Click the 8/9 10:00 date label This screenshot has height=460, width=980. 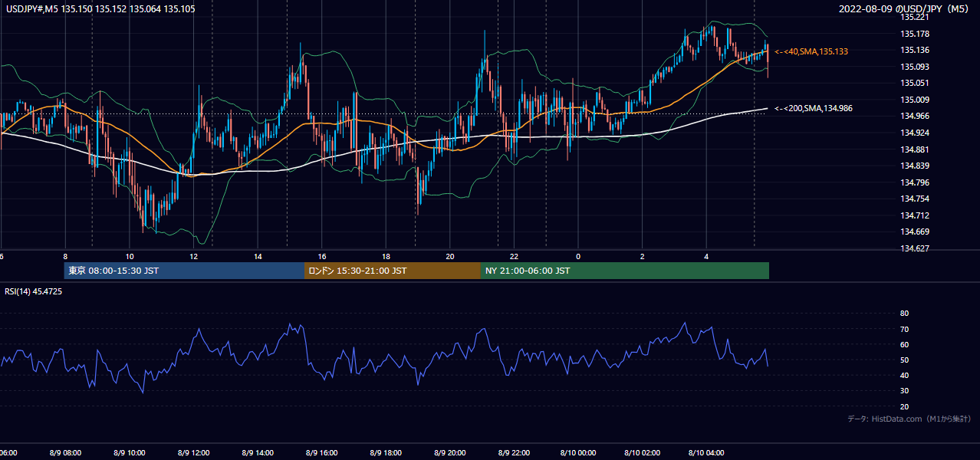[x=129, y=453]
